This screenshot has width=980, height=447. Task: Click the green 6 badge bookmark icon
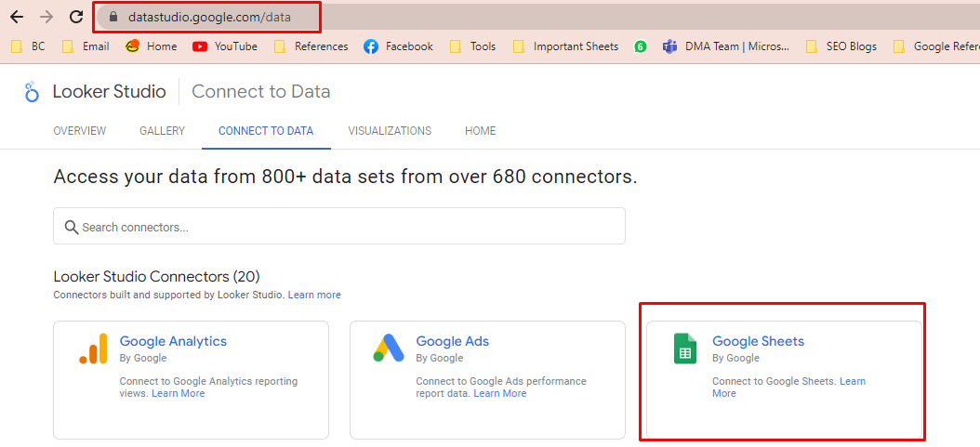pyautogui.click(x=640, y=46)
